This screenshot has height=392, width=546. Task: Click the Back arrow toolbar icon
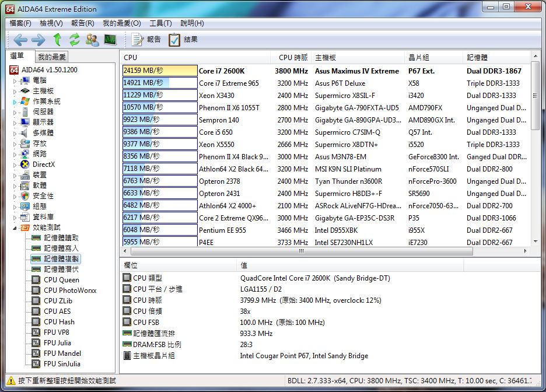pos(20,40)
